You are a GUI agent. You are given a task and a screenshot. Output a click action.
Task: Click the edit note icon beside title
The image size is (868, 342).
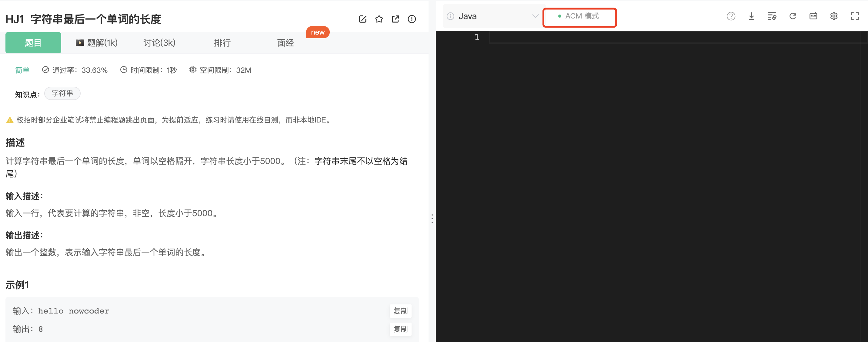pos(362,19)
